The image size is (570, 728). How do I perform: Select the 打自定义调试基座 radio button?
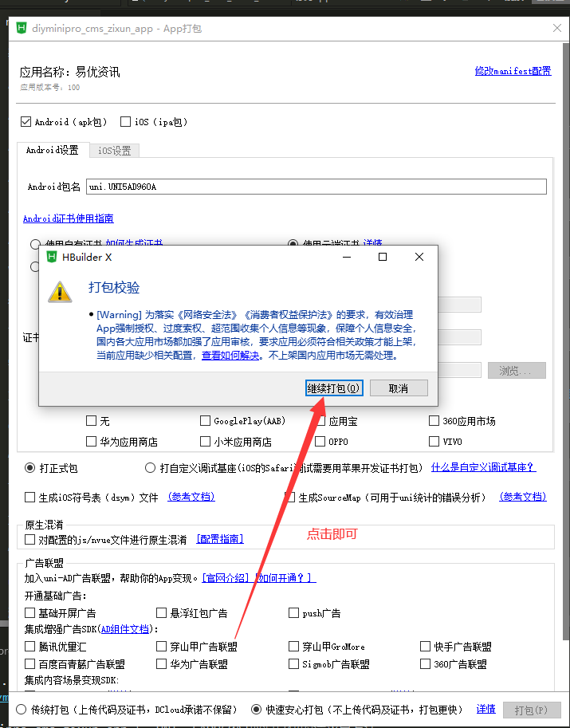[151, 468]
